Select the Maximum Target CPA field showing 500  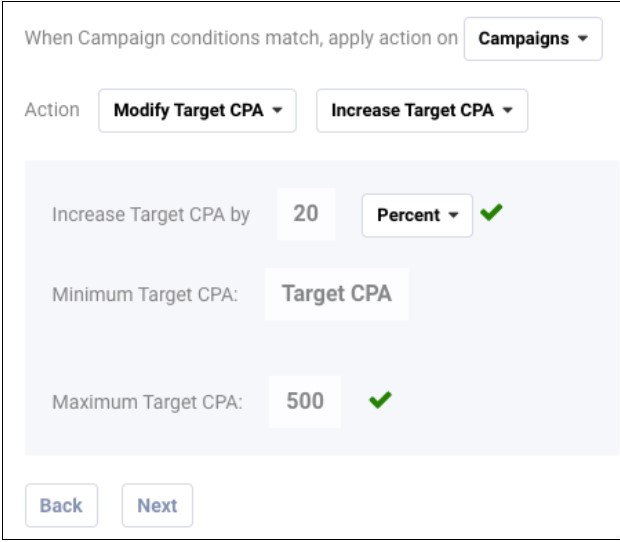tap(305, 401)
